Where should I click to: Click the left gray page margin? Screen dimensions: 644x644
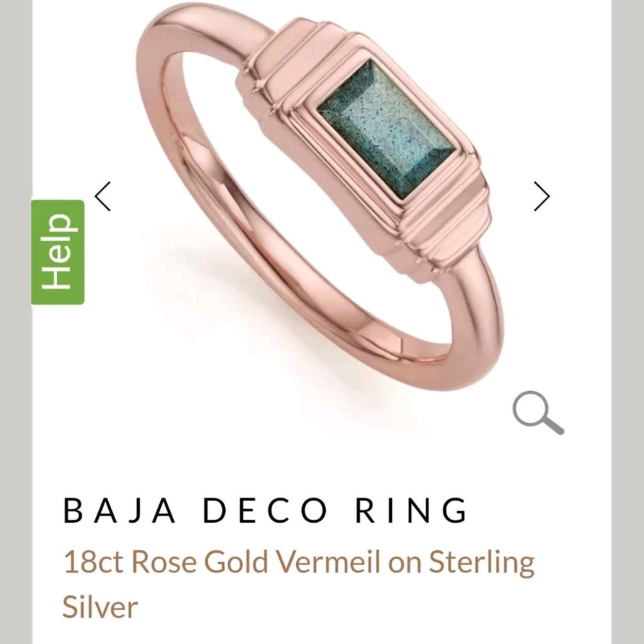[16, 322]
